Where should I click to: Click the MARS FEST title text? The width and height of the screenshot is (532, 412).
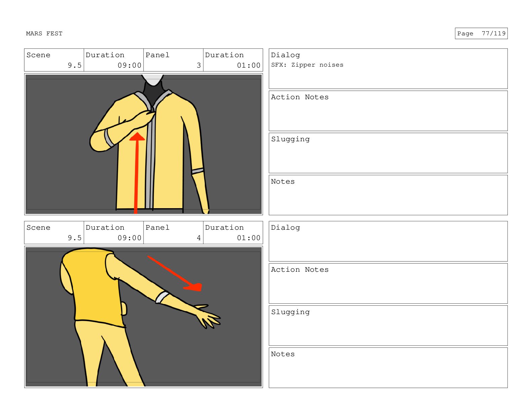coord(44,34)
